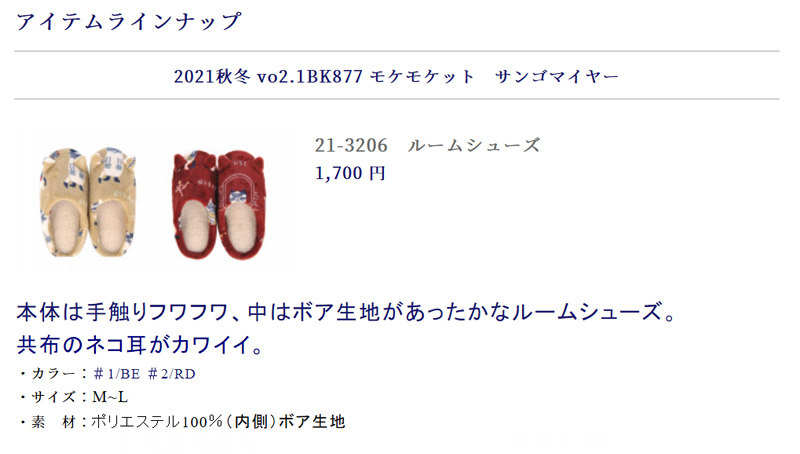Click the 共布のネコ耳がカワイイ line

point(140,345)
